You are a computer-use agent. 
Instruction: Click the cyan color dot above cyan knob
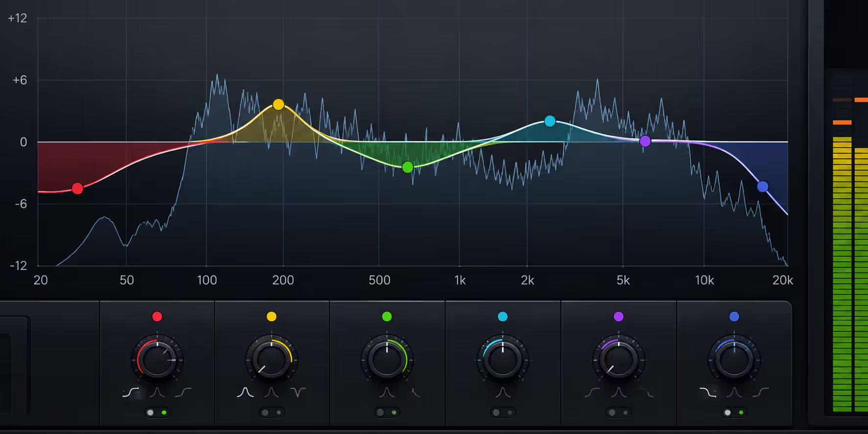tap(503, 317)
